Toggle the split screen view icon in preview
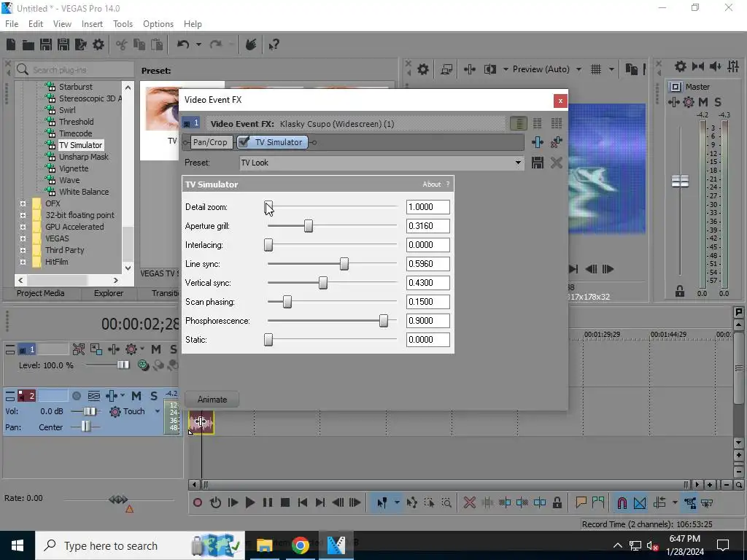This screenshot has height=560, width=747. click(x=489, y=69)
